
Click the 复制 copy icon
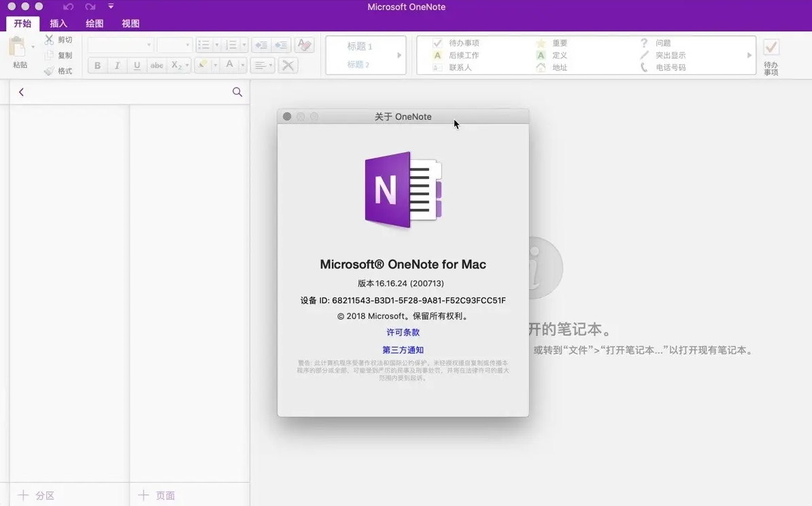pyautogui.click(x=49, y=55)
